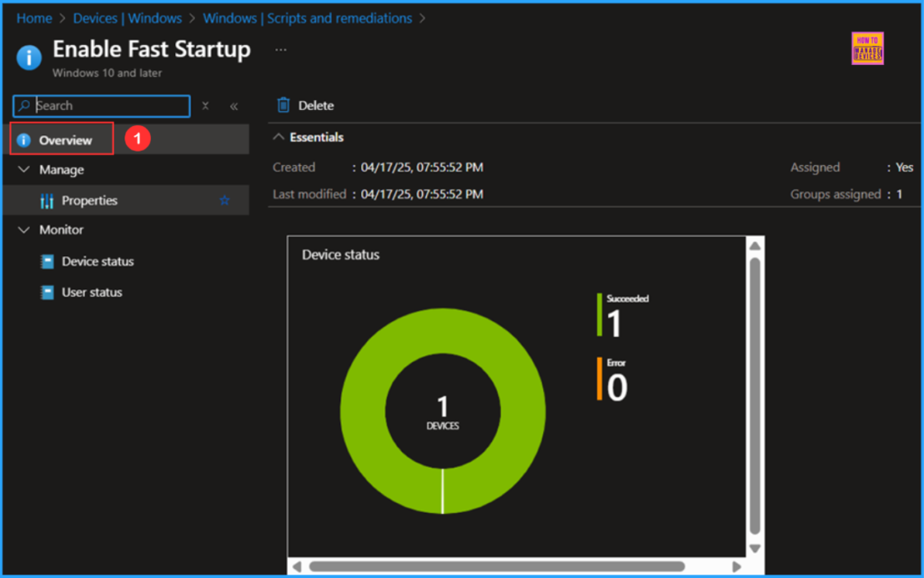Click the vertical scrollbar down arrow
Viewport: 924px width, 578px height.
pos(755,548)
